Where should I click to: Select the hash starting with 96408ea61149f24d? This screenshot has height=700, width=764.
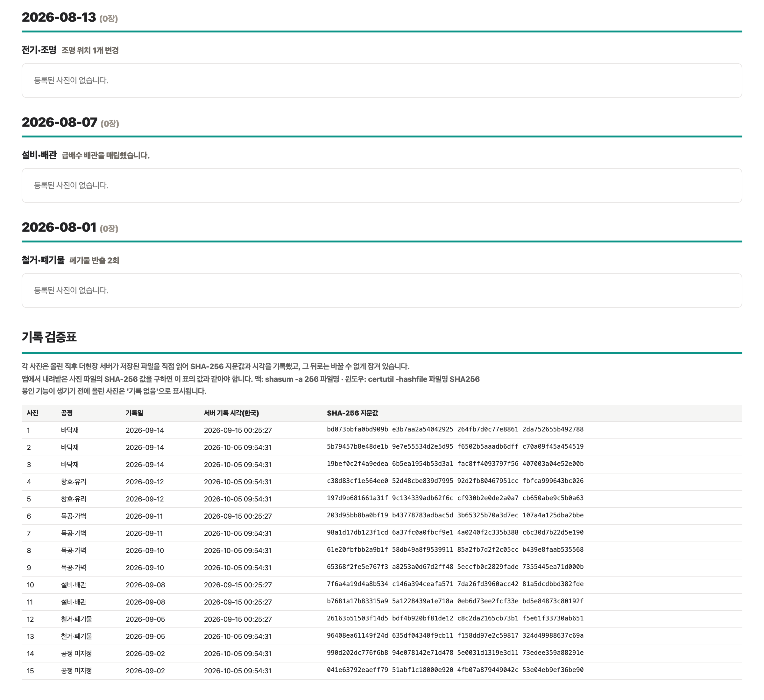click(x=455, y=635)
